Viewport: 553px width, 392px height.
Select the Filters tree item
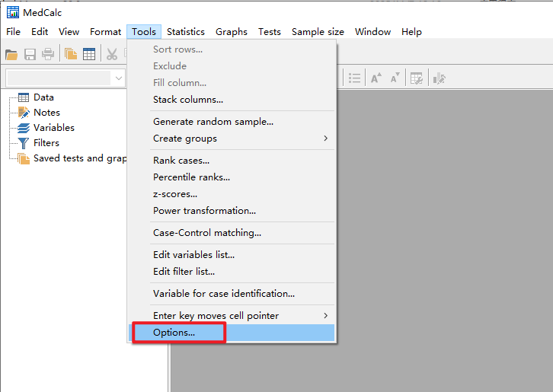46,143
